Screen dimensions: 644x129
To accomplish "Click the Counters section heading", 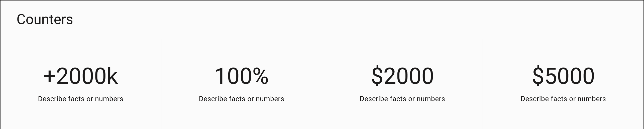I will tap(45, 20).
